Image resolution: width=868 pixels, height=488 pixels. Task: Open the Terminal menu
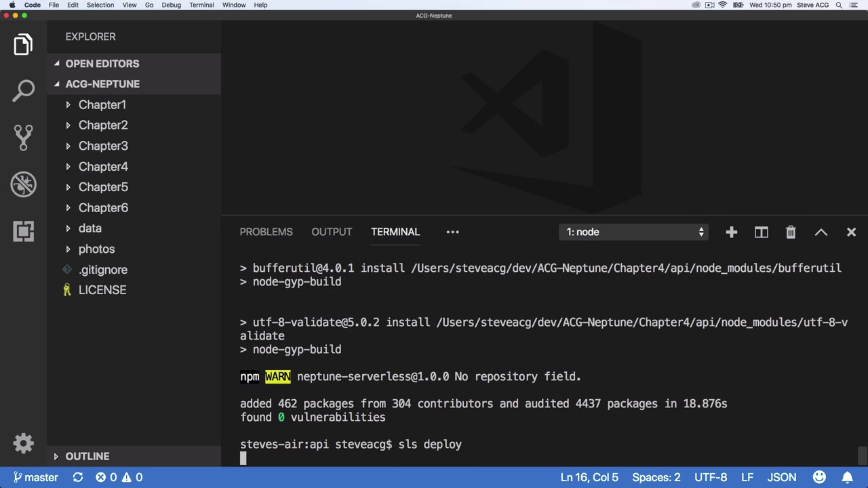coord(201,5)
